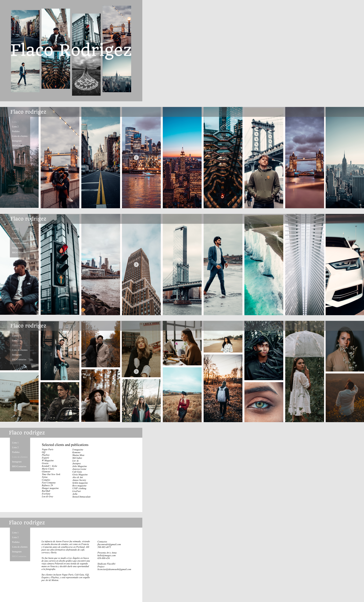The image size is (364, 602).
Task: Click Flaco rodrigez header on the clients page
Action: point(27,433)
